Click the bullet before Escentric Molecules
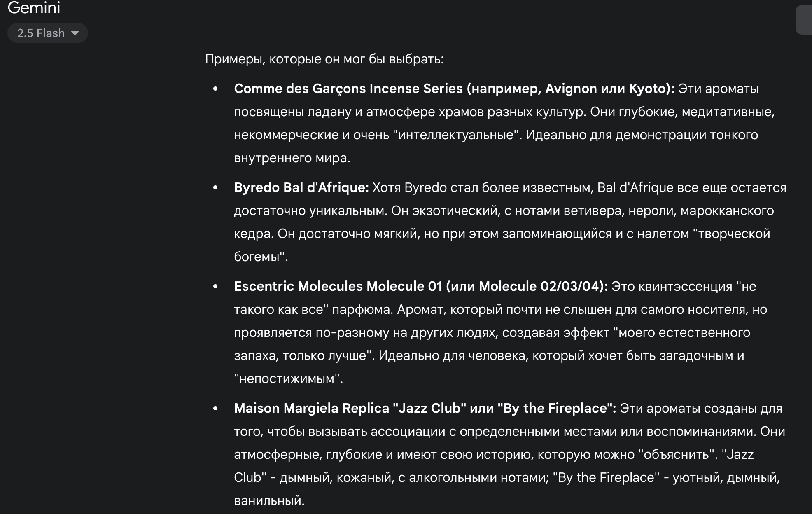Image resolution: width=812 pixels, height=514 pixels. [215, 287]
